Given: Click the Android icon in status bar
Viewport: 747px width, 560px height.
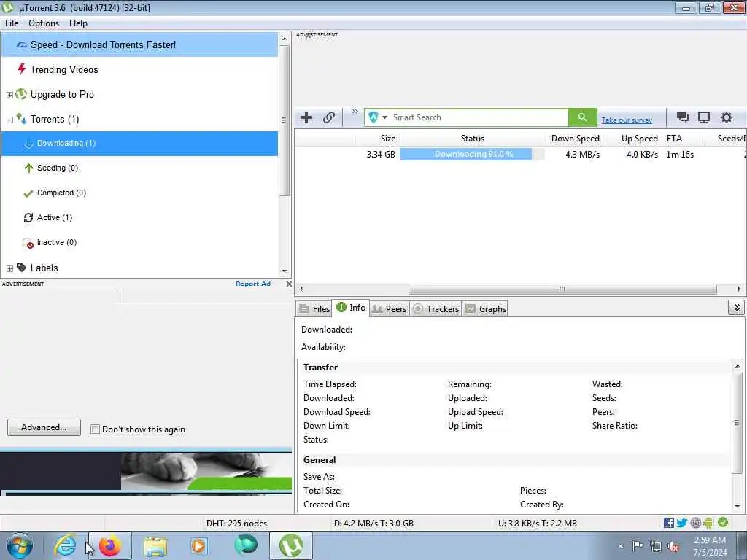Looking at the screenshot, I should [708, 523].
